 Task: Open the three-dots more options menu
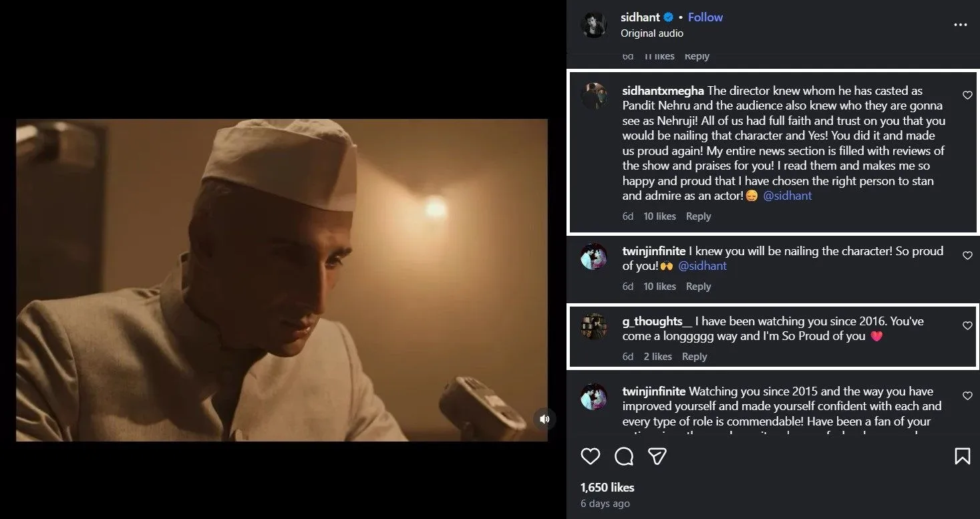pyautogui.click(x=960, y=25)
